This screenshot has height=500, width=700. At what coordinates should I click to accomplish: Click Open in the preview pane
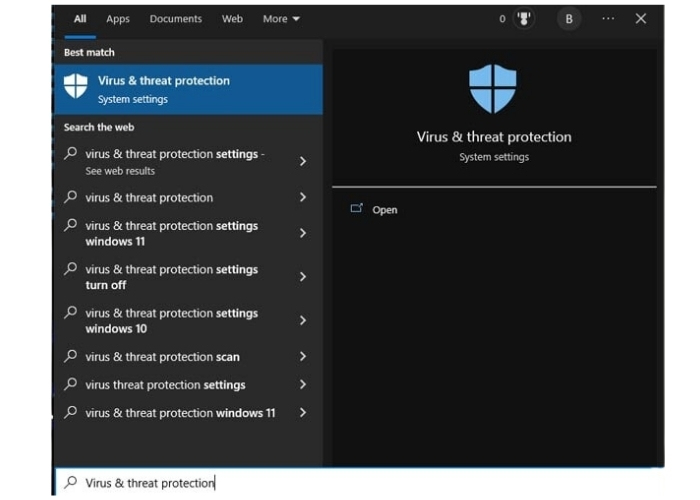click(384, 210)
